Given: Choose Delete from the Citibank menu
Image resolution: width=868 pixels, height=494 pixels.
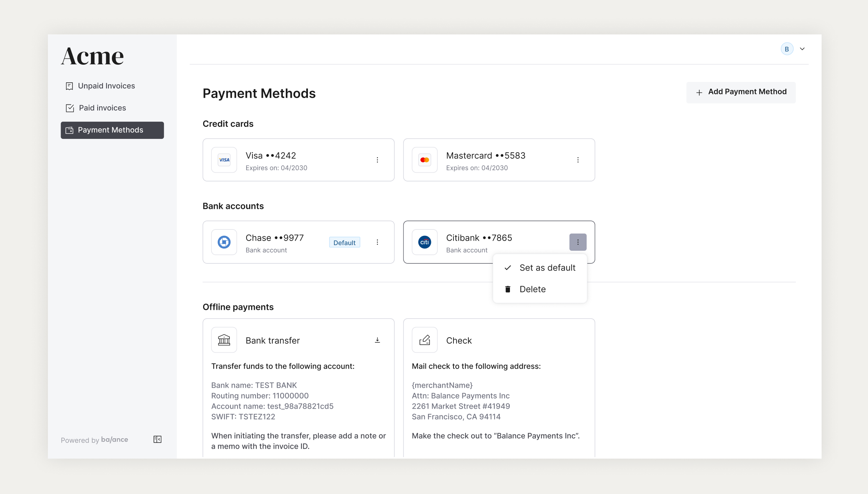Looking at the screenshot, I should point(540,289).
